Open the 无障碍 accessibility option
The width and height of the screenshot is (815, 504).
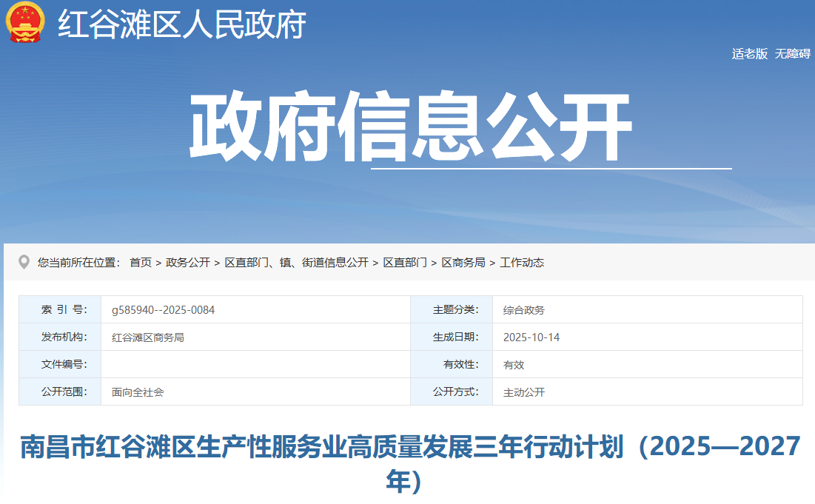click(x=792, y=53)
